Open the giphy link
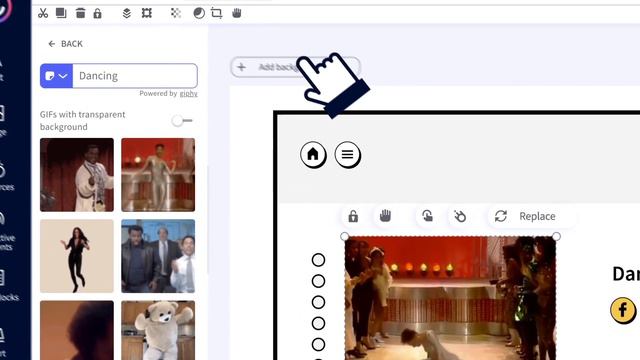The width and height of the screenshot is (640, 360). point(189,93)
